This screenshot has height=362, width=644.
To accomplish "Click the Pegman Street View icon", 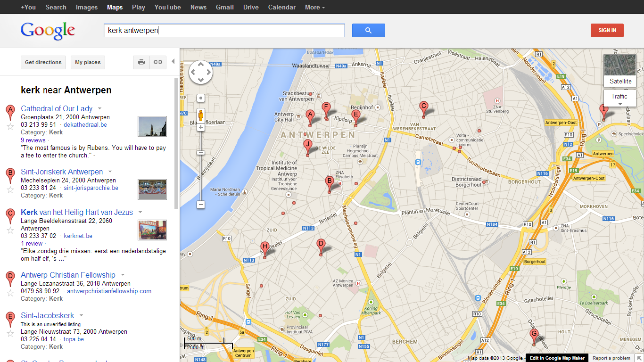I will (201, 115).
